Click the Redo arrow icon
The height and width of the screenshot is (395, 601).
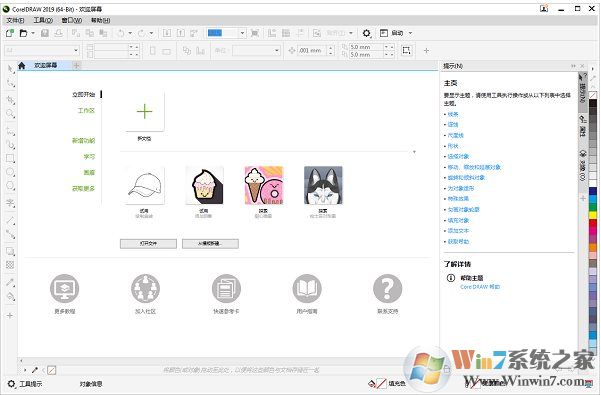click(x=141, y=33)
